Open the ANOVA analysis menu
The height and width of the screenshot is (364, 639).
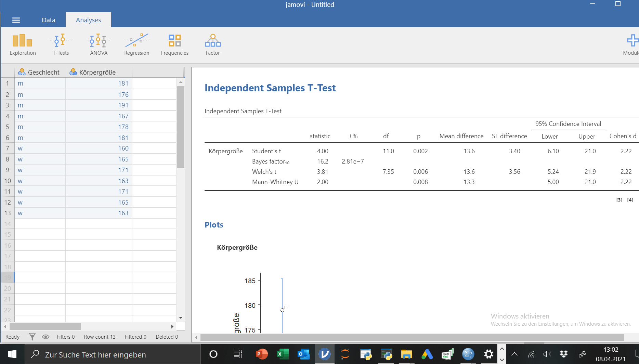click(x=99, y=44)
